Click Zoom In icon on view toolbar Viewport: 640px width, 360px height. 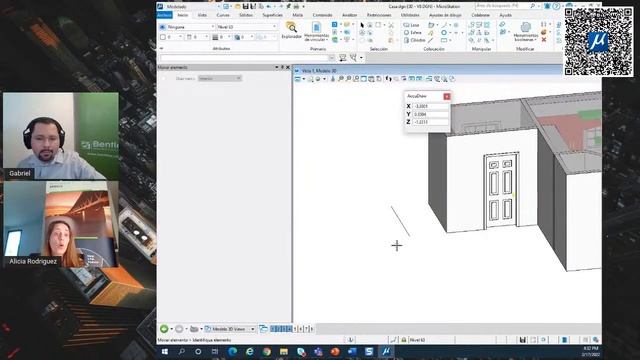[341, 79]
